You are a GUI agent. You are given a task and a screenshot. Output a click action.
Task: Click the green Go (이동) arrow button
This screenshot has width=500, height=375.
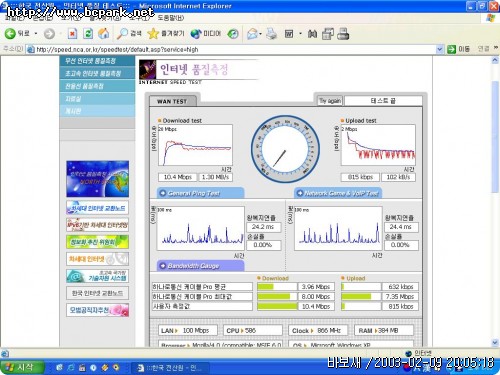click(x=458, y=49)
